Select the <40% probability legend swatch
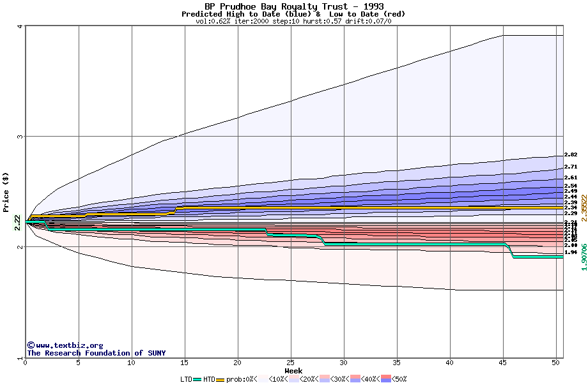588x383 pixels. (x=356, y=379)
